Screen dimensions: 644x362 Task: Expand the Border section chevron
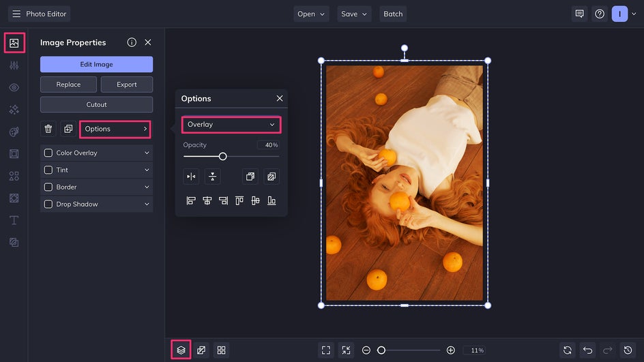[x=146, y=187]
